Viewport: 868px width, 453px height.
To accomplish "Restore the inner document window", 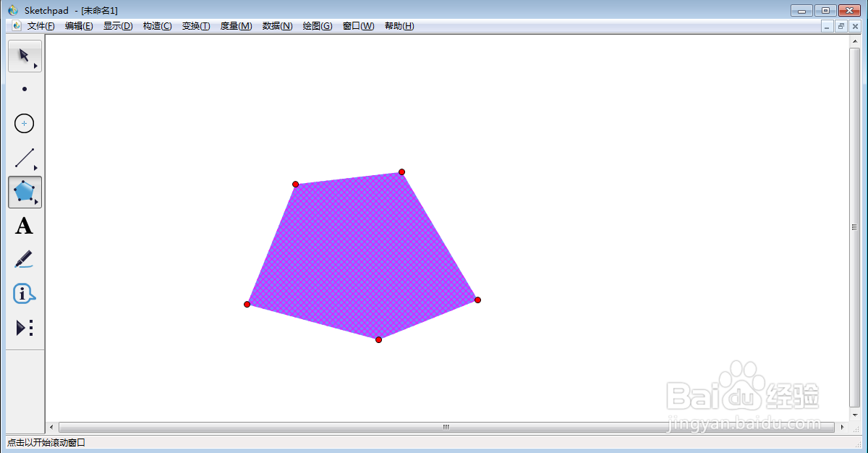I will tap(841, 26).
